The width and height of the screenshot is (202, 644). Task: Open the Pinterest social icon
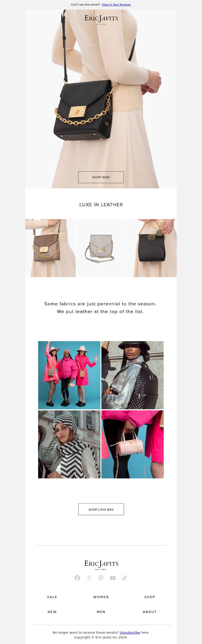(x=101, y=578)
